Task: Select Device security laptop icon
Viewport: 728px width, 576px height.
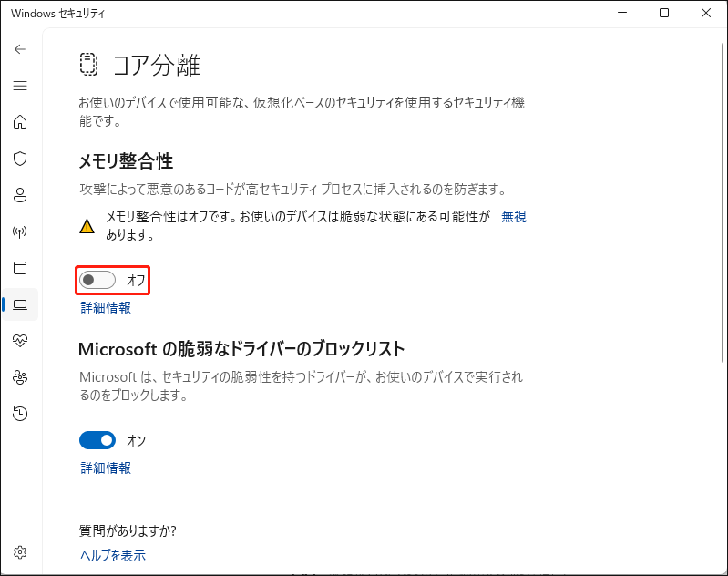Action: (x=20, y=304)
